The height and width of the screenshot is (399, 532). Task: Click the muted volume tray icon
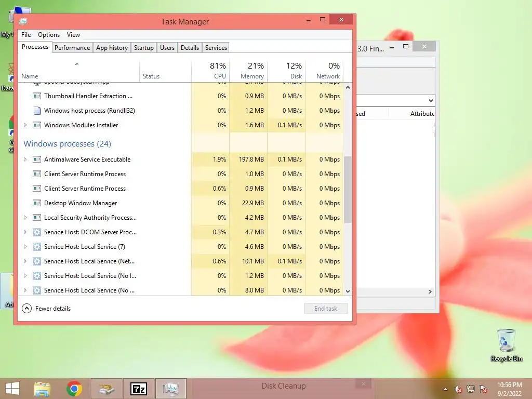tap(458, 389)
